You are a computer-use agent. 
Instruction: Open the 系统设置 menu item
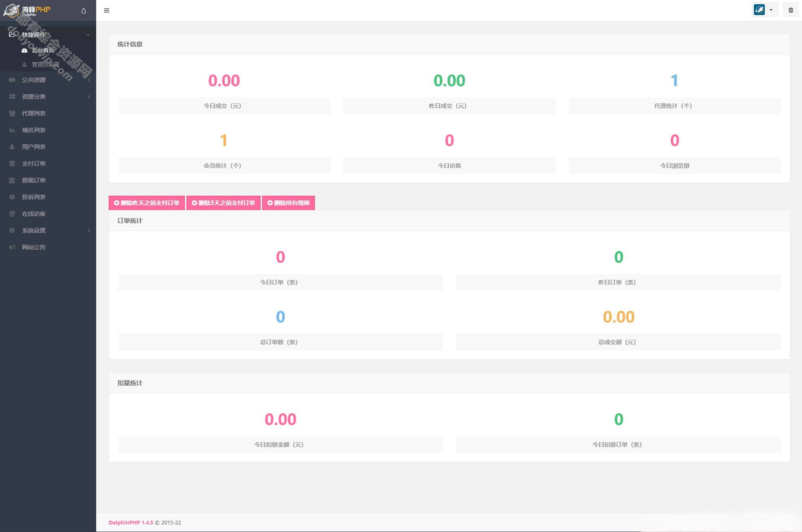pos(34,230)
